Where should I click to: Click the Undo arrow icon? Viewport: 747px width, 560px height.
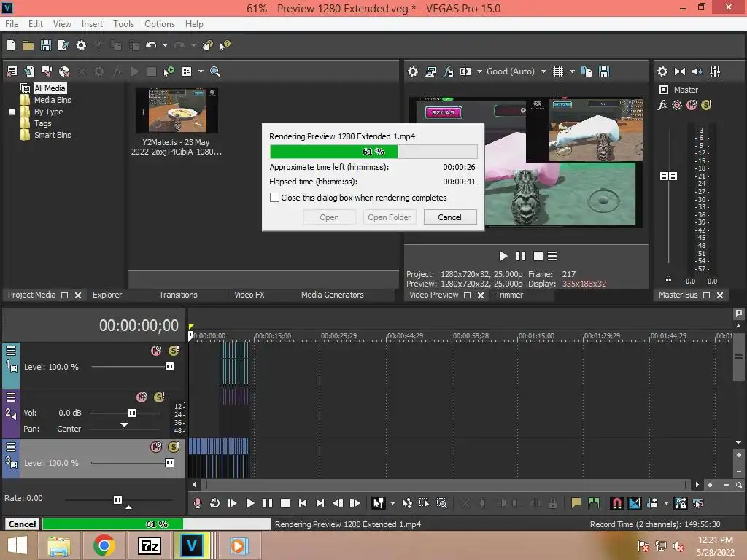151,45
